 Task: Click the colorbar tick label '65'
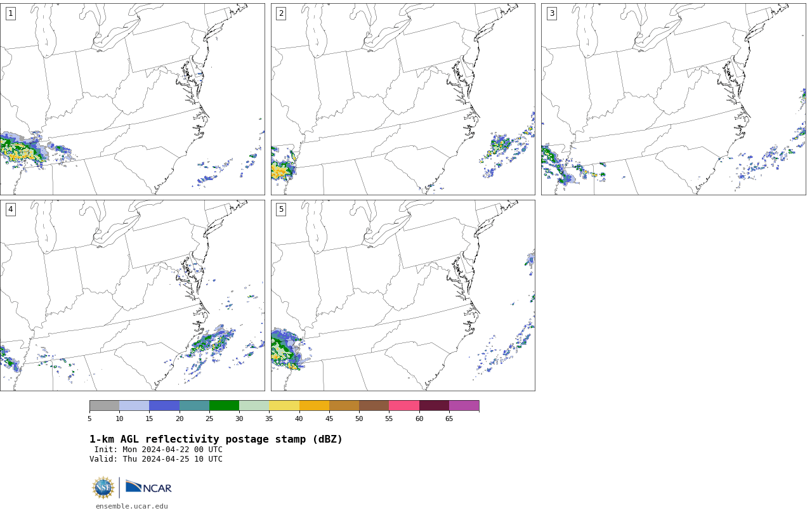[x=449, y=419]
